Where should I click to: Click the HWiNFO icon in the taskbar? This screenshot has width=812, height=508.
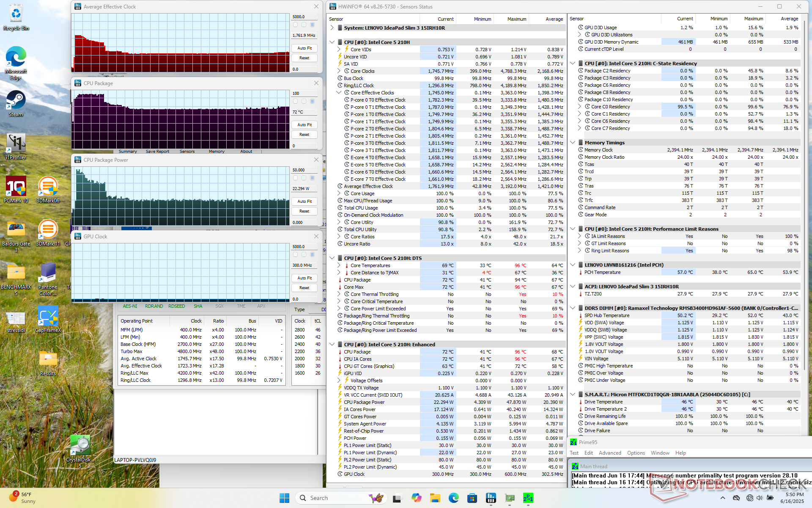[491, 498]
